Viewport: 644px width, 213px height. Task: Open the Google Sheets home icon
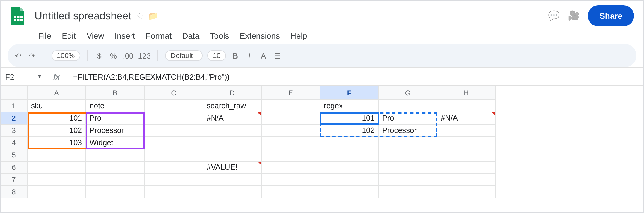[x=18, y=16]
